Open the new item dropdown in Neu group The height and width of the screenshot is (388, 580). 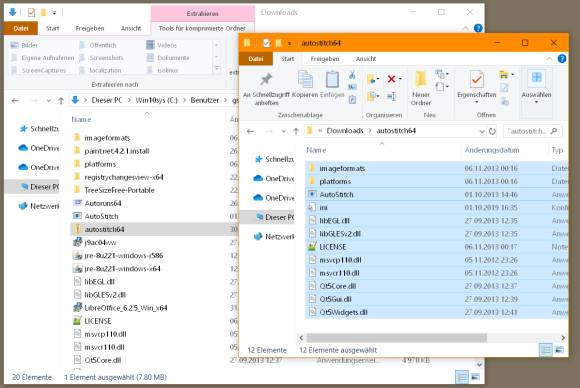447,74
